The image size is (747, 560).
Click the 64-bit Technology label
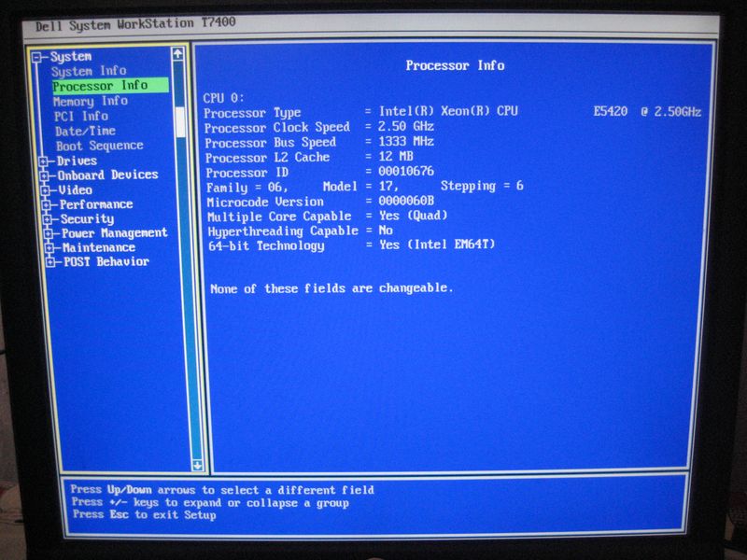pyautogui.click(x=266, y=246)
